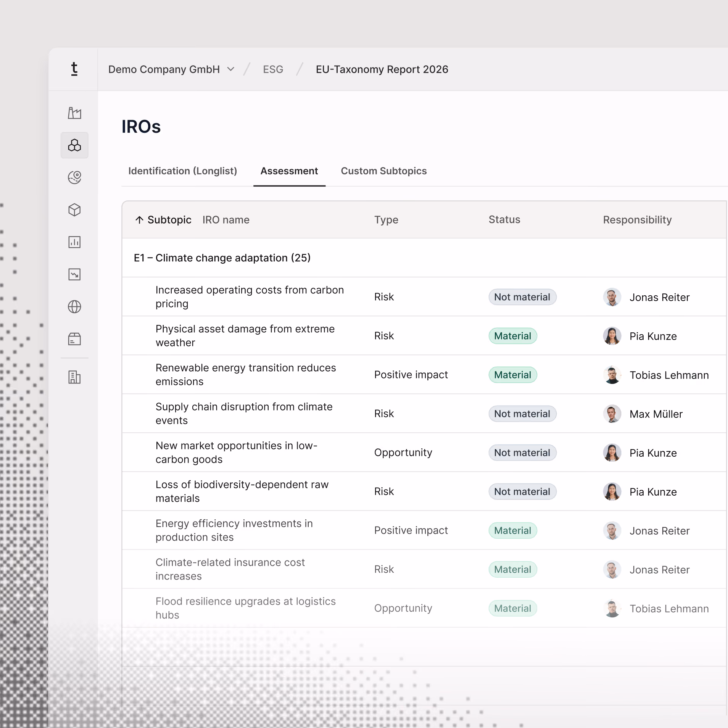This screenshot has height=728, width=728.
Task: Open the cube icon in sidebar
Action: tap(74, 210)
